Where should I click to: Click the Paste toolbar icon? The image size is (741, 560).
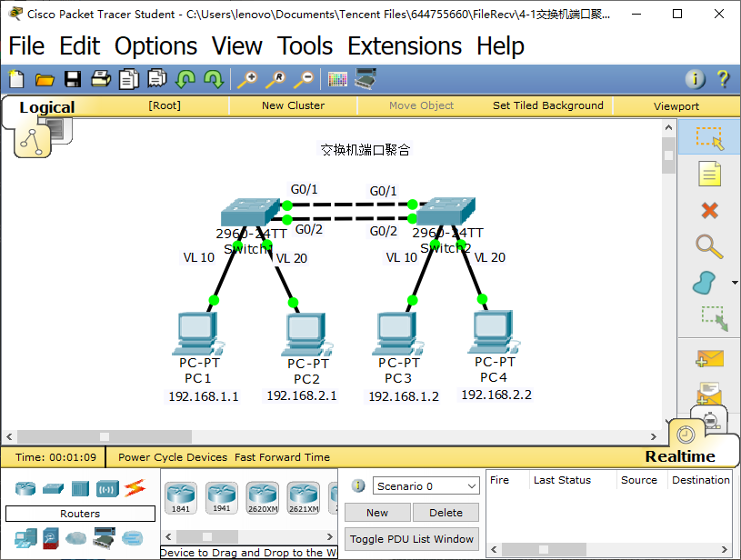pyautogui.click(x=157, y=79)
